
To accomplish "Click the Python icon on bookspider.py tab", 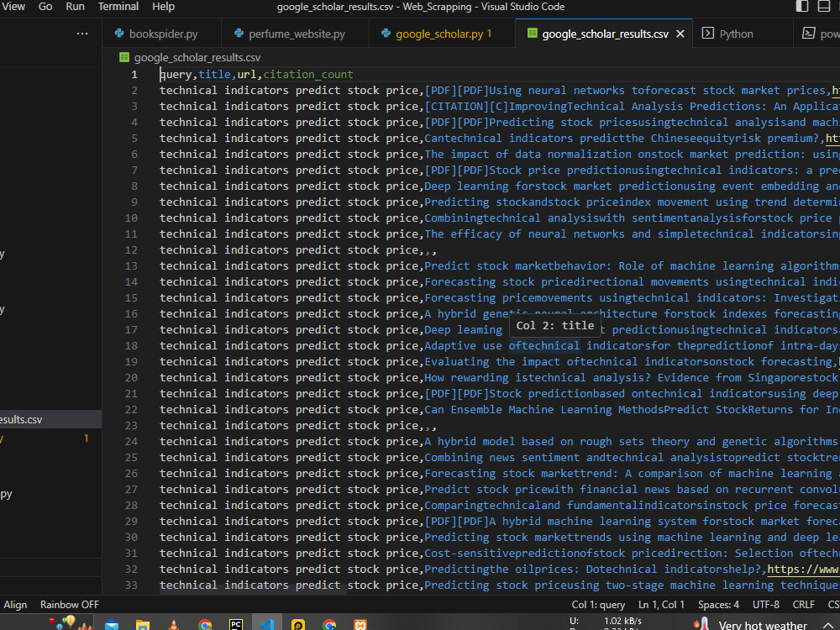I will click(x=119, y=34).
